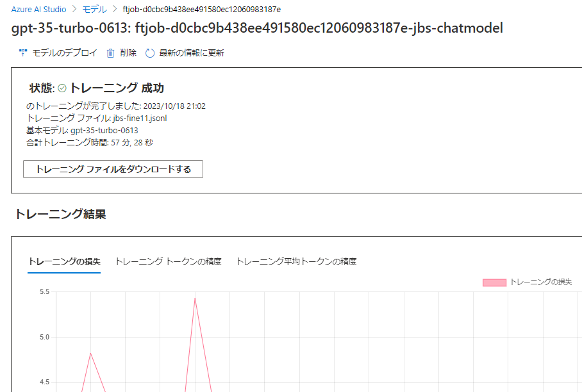
Task: Click the 4.5 y-axis label
Action: [44, 382]
